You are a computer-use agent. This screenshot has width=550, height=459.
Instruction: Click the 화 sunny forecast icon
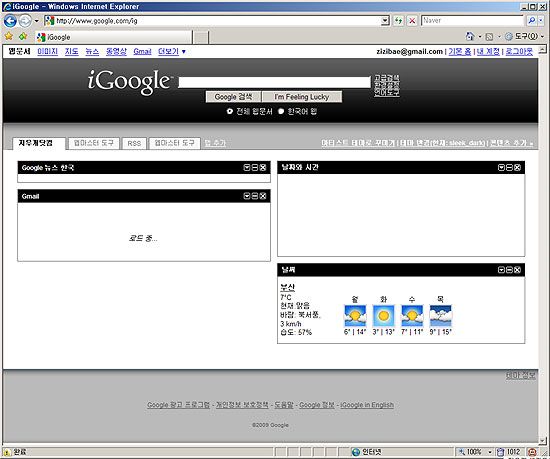point(383,316)
